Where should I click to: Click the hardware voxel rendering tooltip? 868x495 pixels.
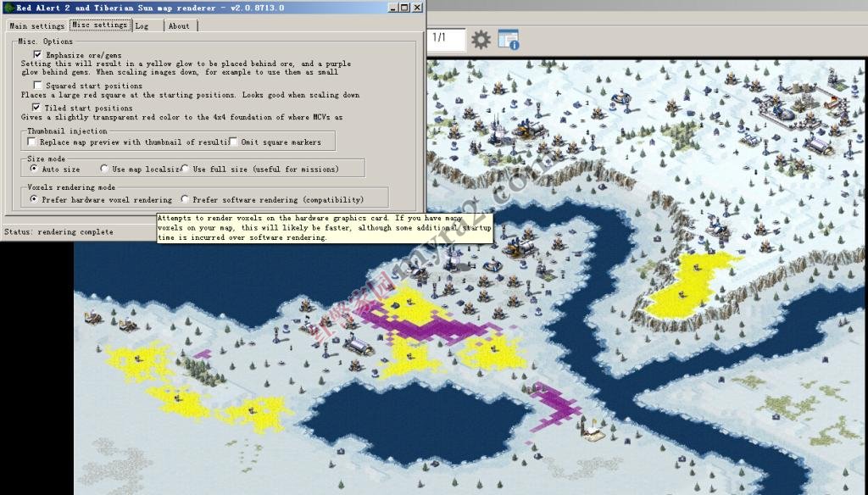tap(325, 228)
